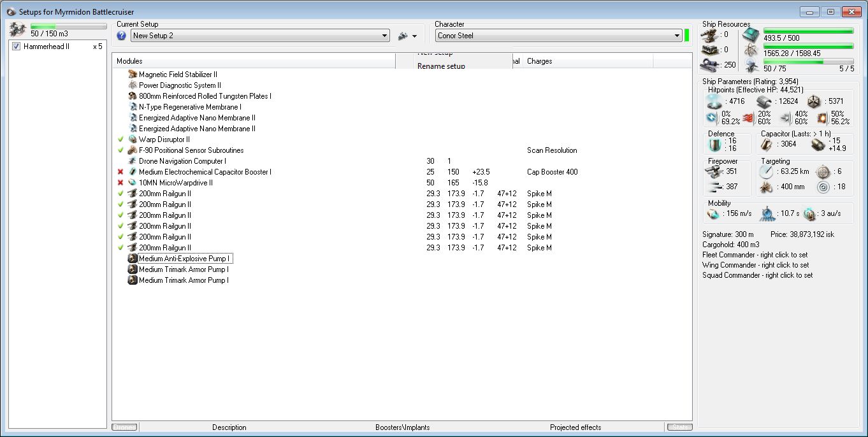Click the F-90 Positional Sensor Subroutines icon

[133, 150]
